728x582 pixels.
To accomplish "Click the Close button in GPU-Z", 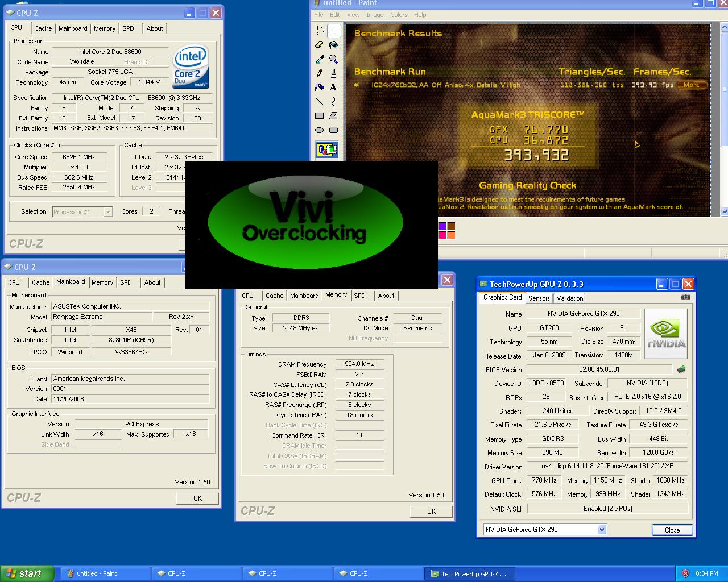I will point(672,530).
